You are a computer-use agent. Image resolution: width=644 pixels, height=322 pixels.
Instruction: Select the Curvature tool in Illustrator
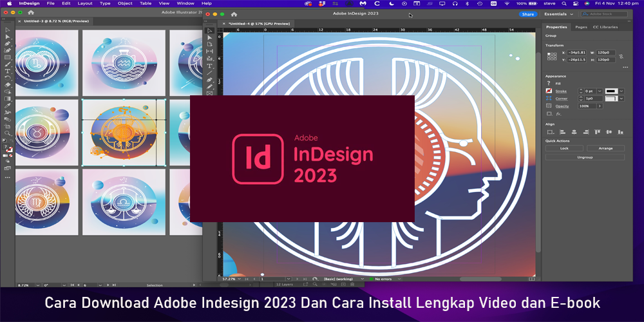[7, 50]
